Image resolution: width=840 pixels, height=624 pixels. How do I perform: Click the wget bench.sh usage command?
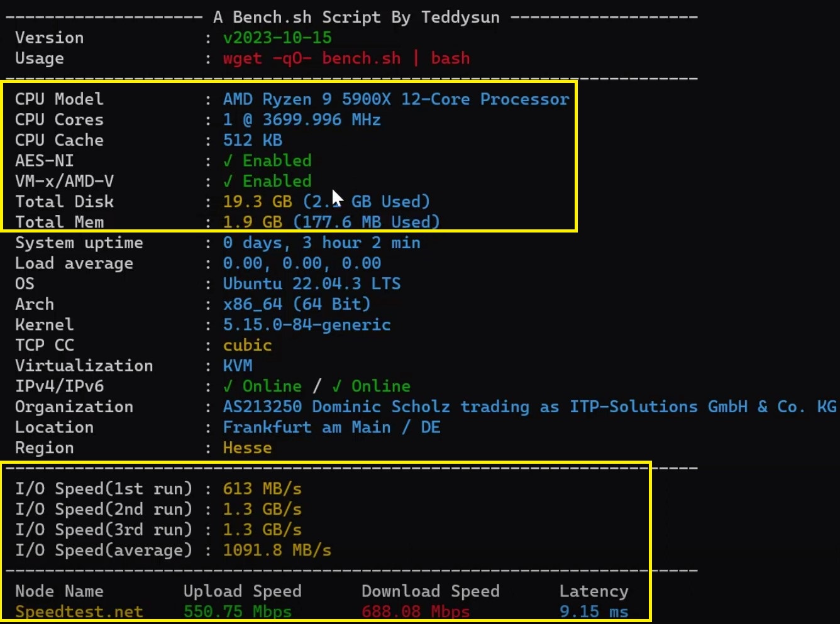[346, 58]
